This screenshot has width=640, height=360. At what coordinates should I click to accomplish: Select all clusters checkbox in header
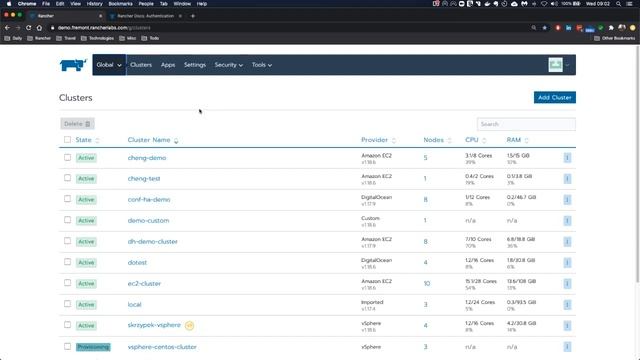click(x=67, y=140)
